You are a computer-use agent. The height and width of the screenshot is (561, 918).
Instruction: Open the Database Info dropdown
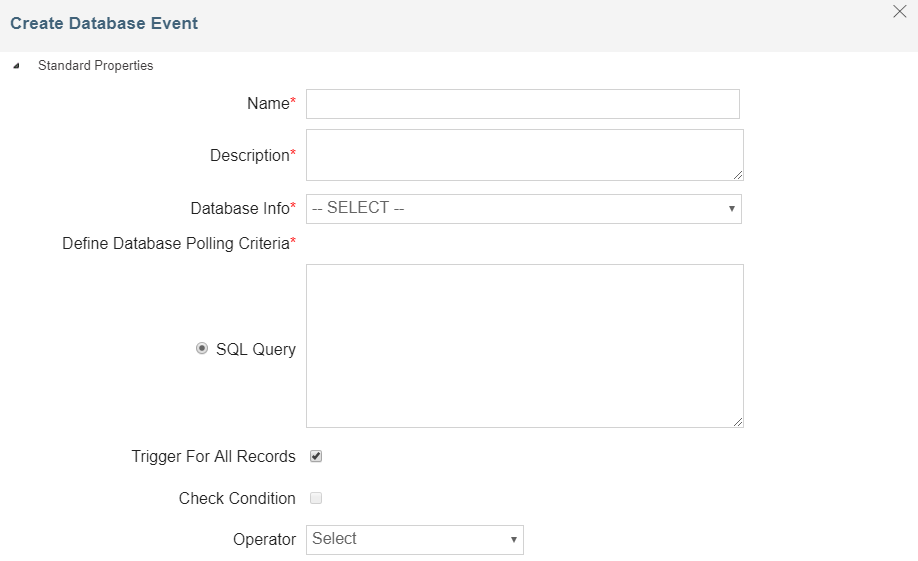click(x=523, y=208)
